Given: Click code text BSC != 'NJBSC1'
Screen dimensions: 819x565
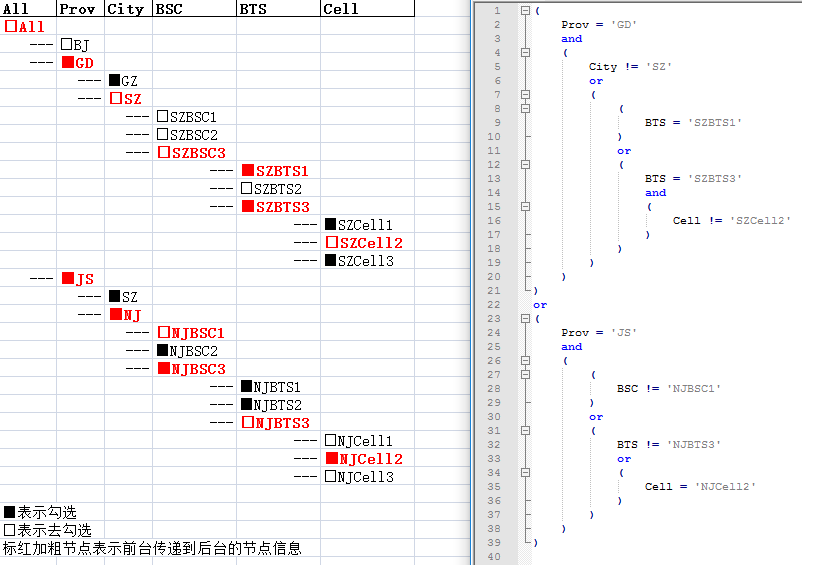Looking at the screenshot, I should pos(669,389).
